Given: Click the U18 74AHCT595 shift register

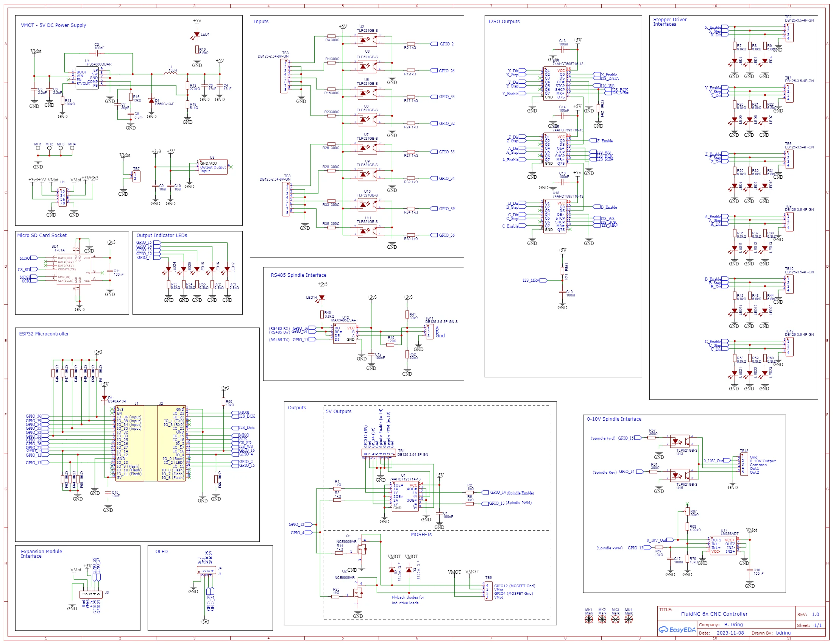Looking at the screenshot, I should pyautogui.click(x=555, y=216).
